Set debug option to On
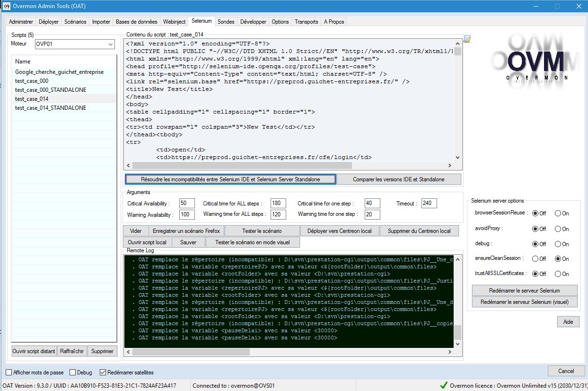Viewport: 588px width, 391px height. point(558,244)
